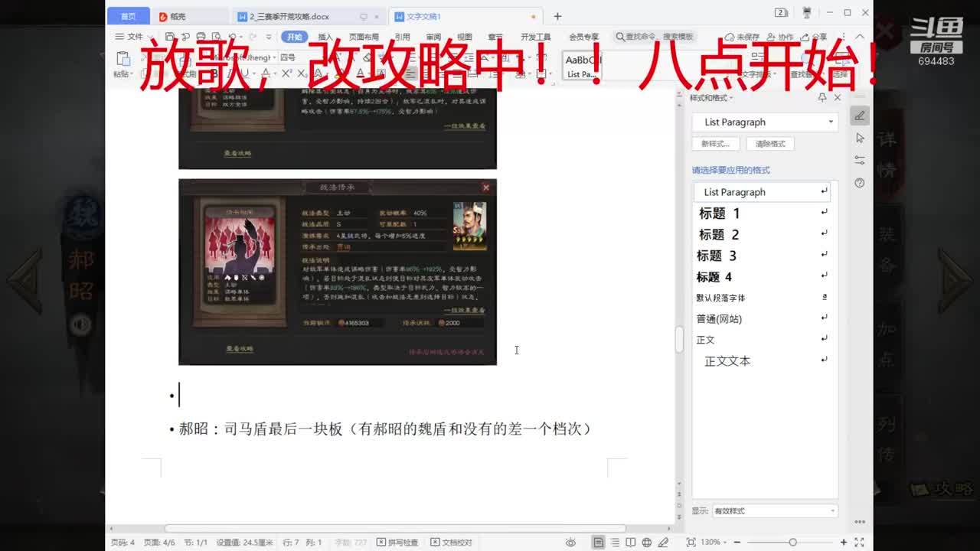Screen dimensions: 980x551
Task: Switch to page layout view toggle
Action: coord(599,542)
